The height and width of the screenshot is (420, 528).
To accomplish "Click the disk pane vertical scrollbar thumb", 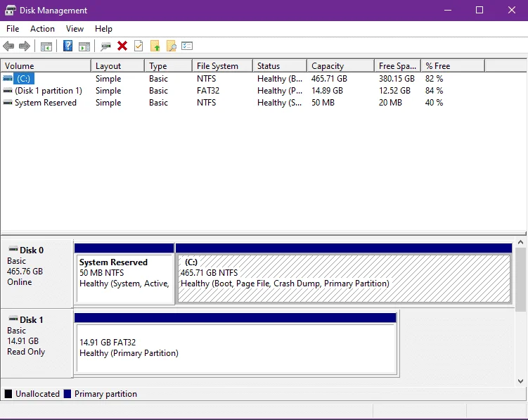I will coord(520,280).
